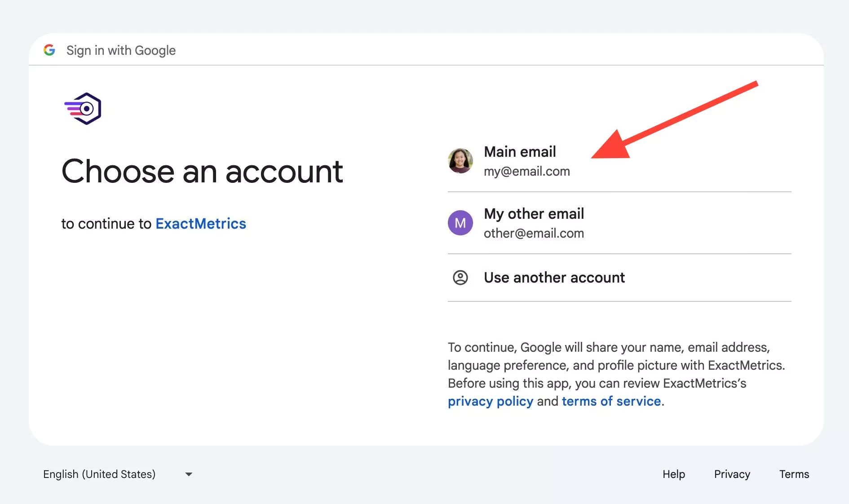Select the Main email profile photo
Screen dimensions: 849x504
(460, 161)
